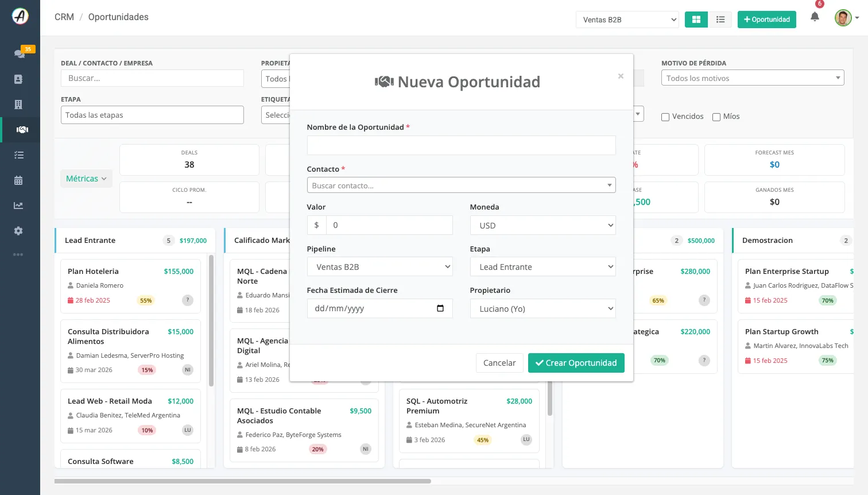Image resolution: width=868 pixels, height=495 pixels.
Task: Click the Cancelar button
Action: pyautogui.click(x=499, y=363)
